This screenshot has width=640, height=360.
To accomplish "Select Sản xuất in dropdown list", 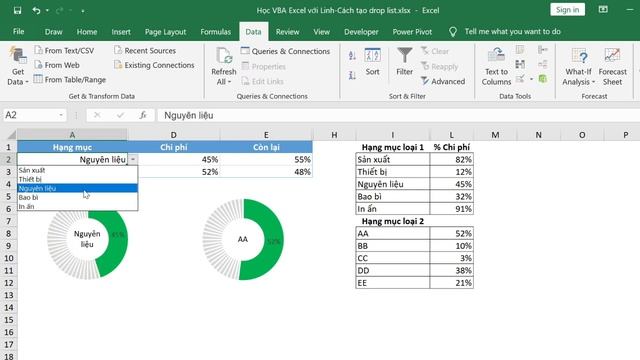I will (x=77, y=170).
